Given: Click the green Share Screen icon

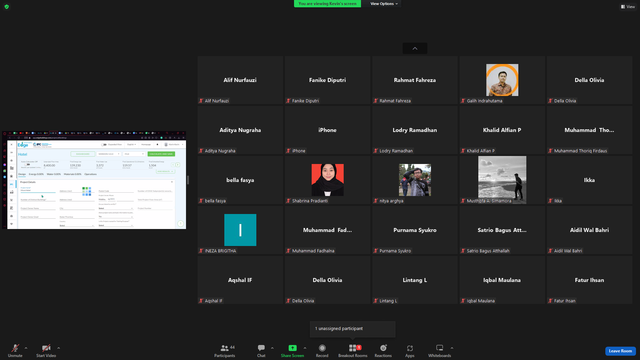Looking at the screenshot, I should tap(293, 348).
